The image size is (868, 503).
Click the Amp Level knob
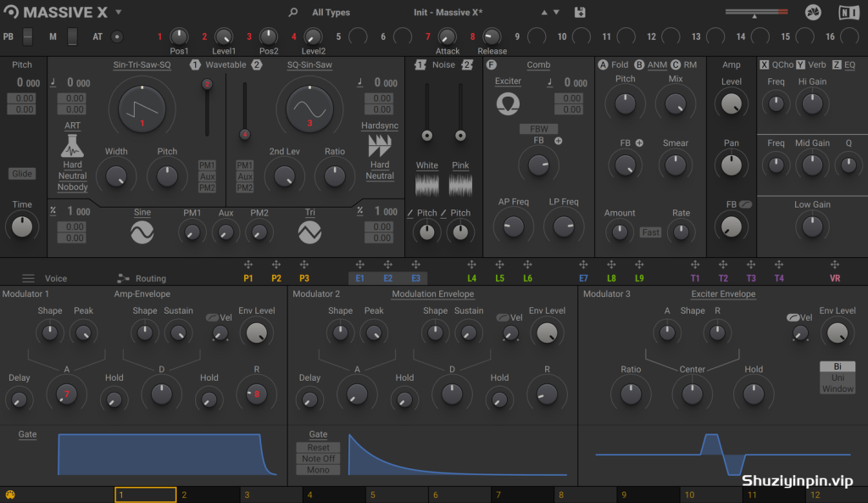point(732,103)
